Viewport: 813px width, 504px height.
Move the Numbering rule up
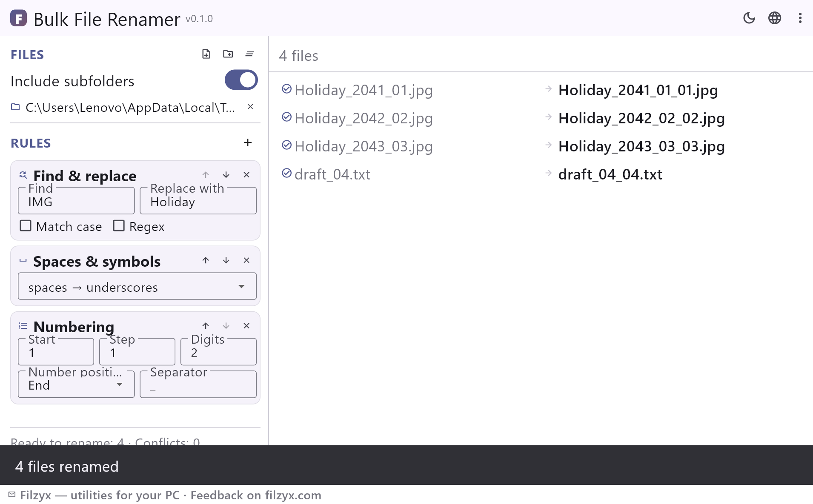click(206, 326)
